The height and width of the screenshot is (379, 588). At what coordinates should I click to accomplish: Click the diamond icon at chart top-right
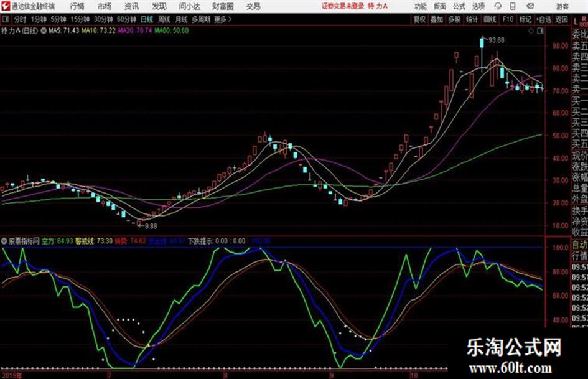pyautogui.click(x=531, y=31)
